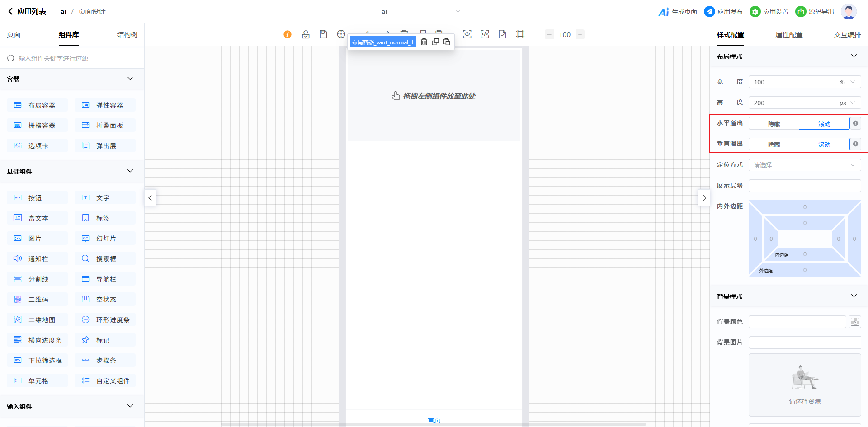Set 水平溢出 to 滚动

tap(824, 124)
